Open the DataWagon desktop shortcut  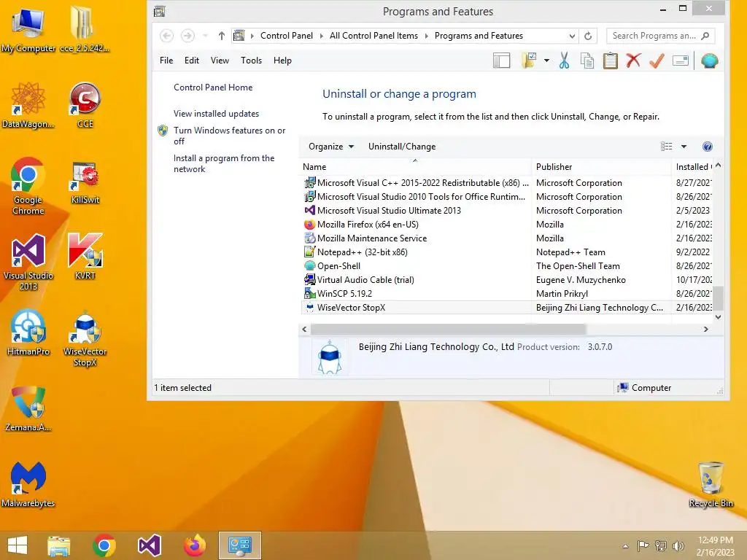tap(28, 105)
